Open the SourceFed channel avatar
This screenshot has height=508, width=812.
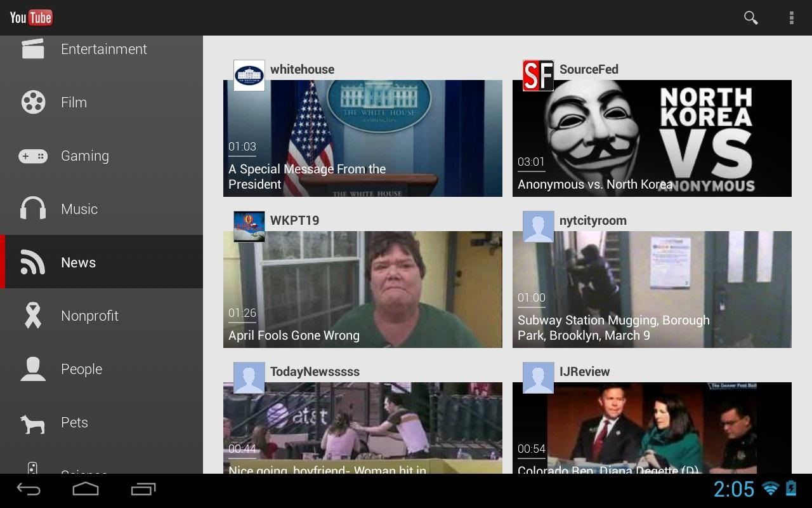[x=539, y=76]
